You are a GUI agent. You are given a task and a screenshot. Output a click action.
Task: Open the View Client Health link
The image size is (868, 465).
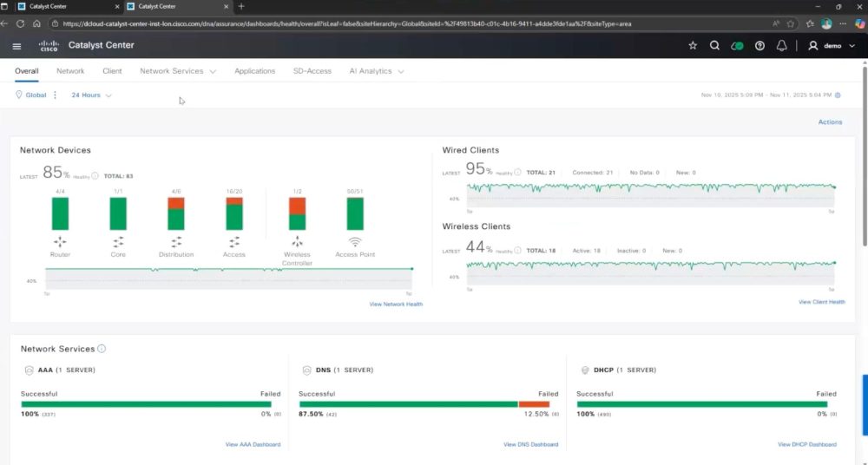(821, 302)
